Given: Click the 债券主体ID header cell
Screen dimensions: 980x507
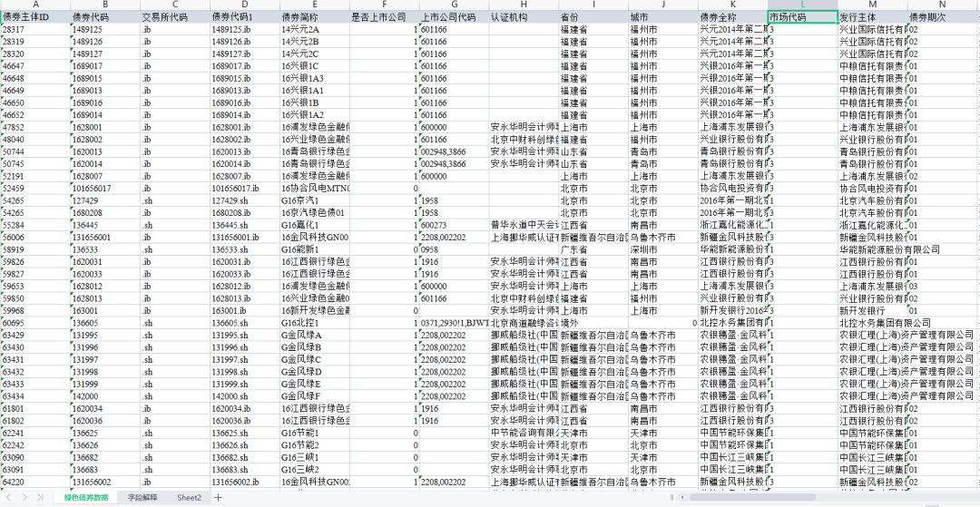Looking at the screenshot, I should 35,17.
